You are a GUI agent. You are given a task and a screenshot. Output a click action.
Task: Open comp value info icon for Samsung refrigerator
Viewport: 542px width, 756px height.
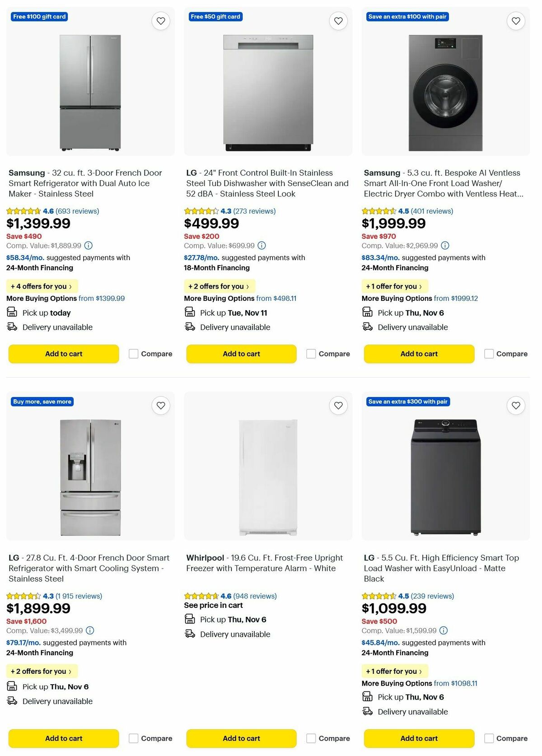(x=89, y=246)
